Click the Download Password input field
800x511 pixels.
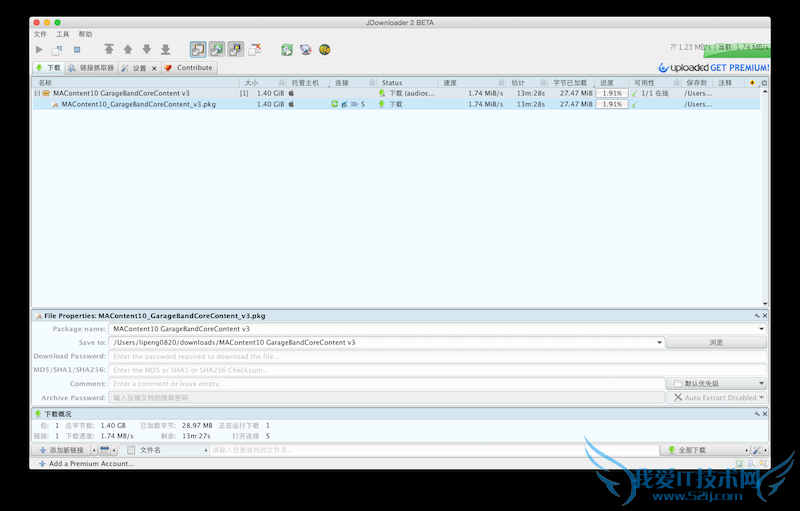tap(438, 356)
